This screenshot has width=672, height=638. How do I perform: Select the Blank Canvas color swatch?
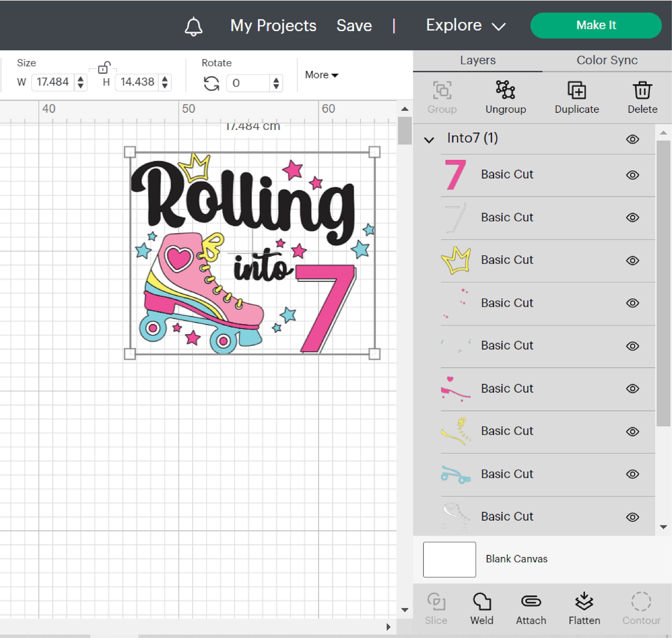449,559
